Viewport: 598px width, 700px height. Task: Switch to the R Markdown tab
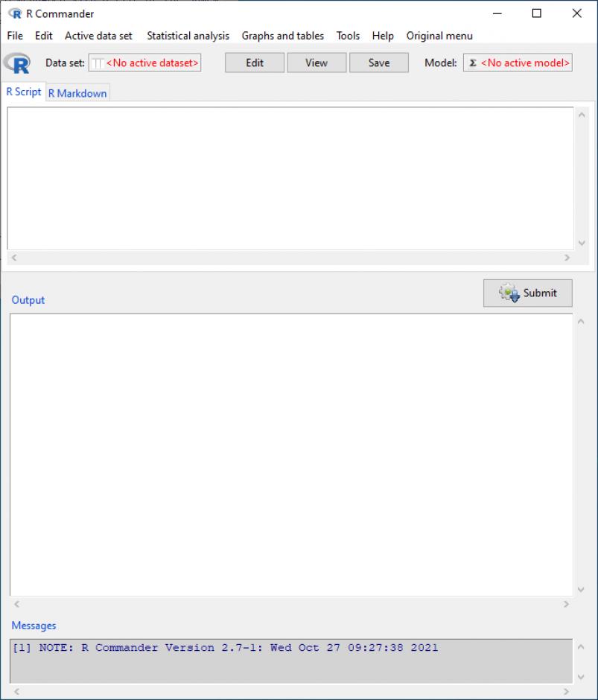point(77,93)
